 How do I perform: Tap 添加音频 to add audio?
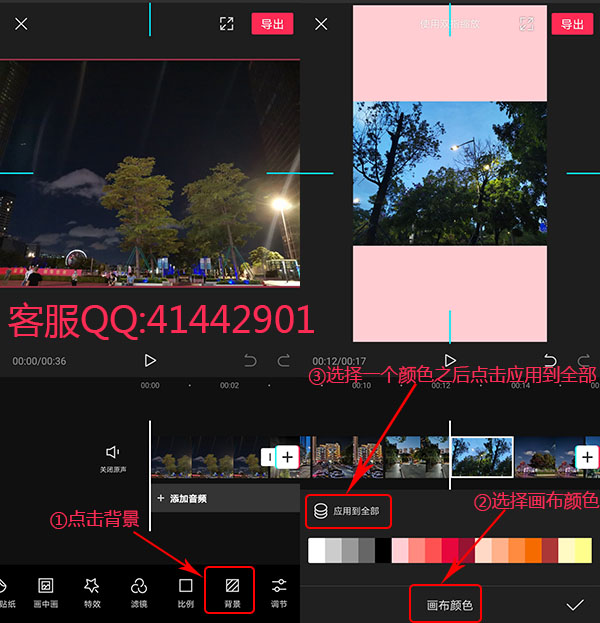(x=225, y=498)
